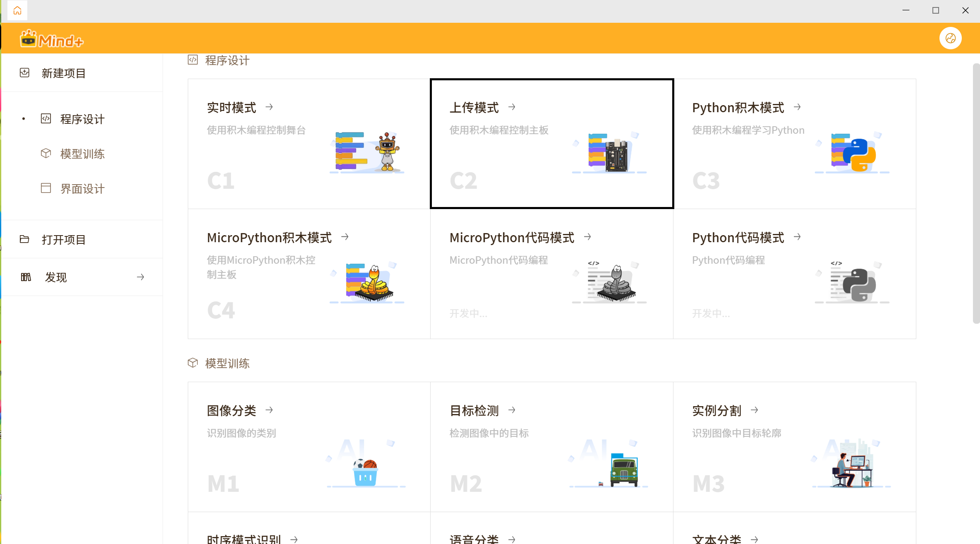Click the home icon in title bar
The width and height of the screenshot is (980, 544).
pyautogui.click(x=17, y=10)
